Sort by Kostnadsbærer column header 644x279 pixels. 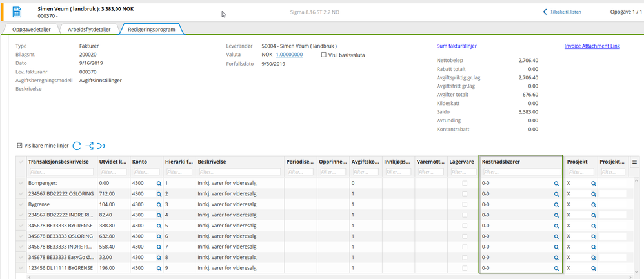coord(501,162)
